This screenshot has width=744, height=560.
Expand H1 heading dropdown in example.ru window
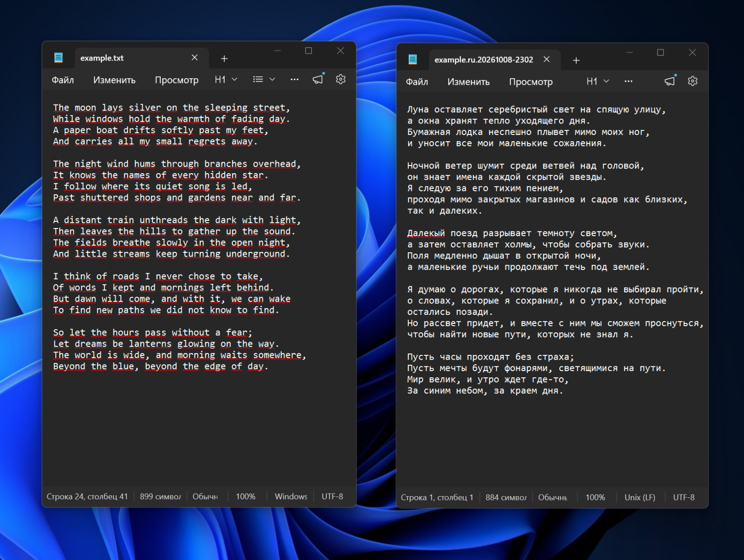tap(598, 82)
